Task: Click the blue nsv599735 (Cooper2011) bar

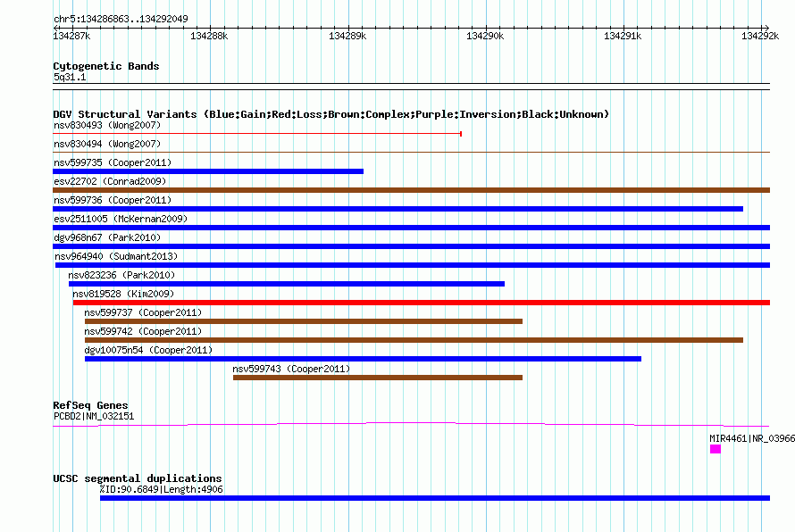Action: click(x=208, y=171)
